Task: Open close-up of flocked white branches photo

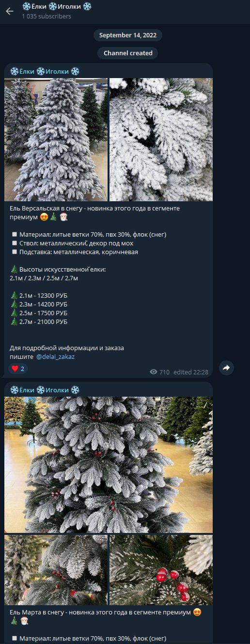Action: (x=161, y=140)
